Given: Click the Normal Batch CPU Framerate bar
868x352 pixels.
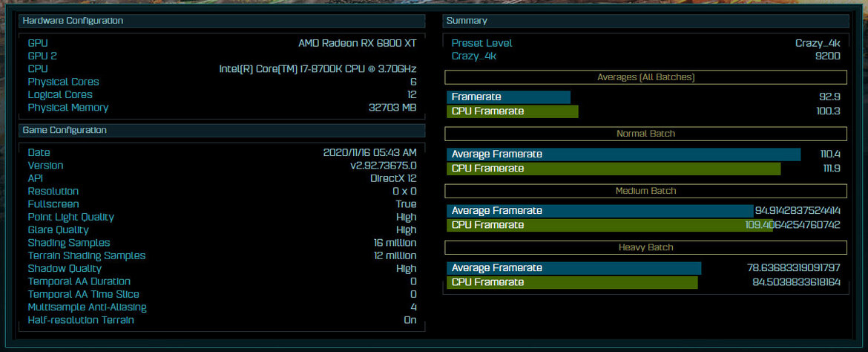Looking at the screenshot, I should click(x=614, y=169).
